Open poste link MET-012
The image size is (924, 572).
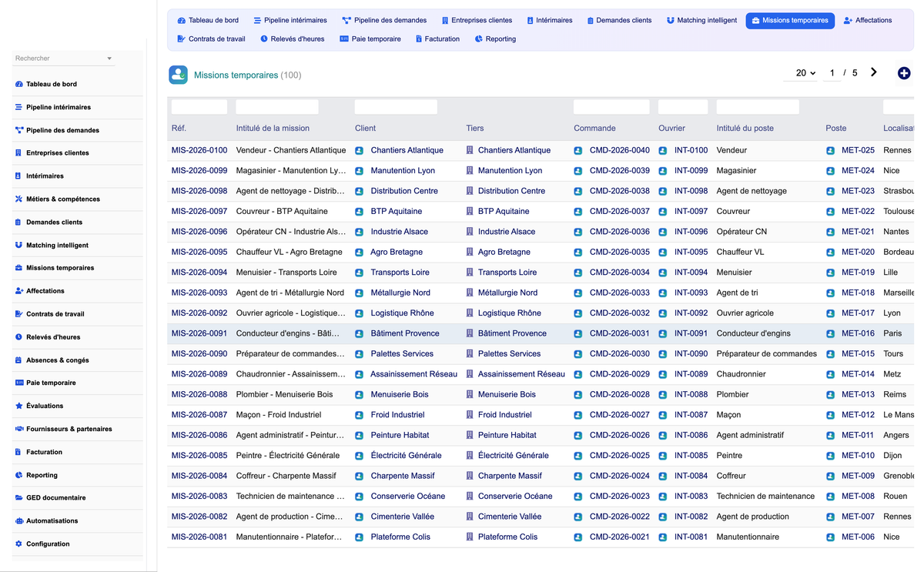(858, 415)
